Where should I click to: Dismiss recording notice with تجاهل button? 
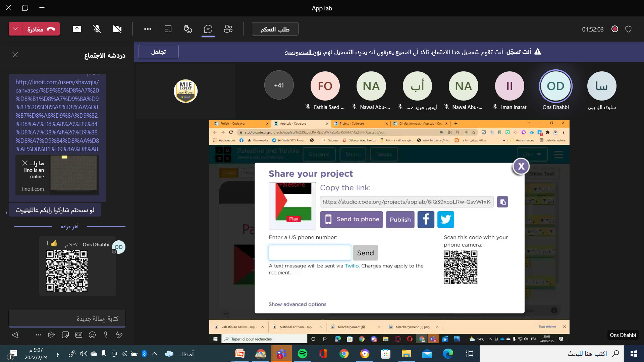158,52
